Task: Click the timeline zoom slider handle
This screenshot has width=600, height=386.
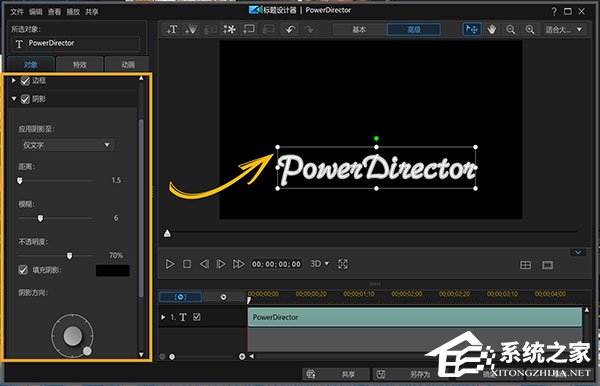Action: pyautogui.click(x=172, y=357)
